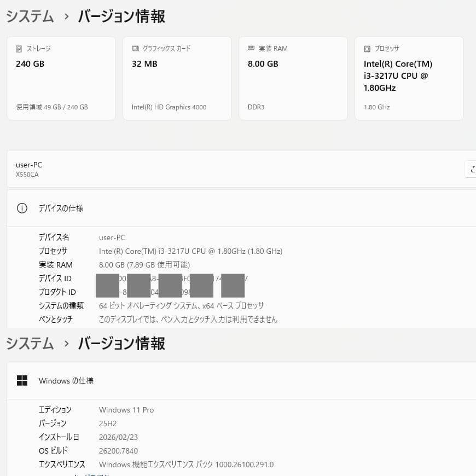Click the model name X550CA
The width and height of the screenshot is (476, 476).
[27, 174]
